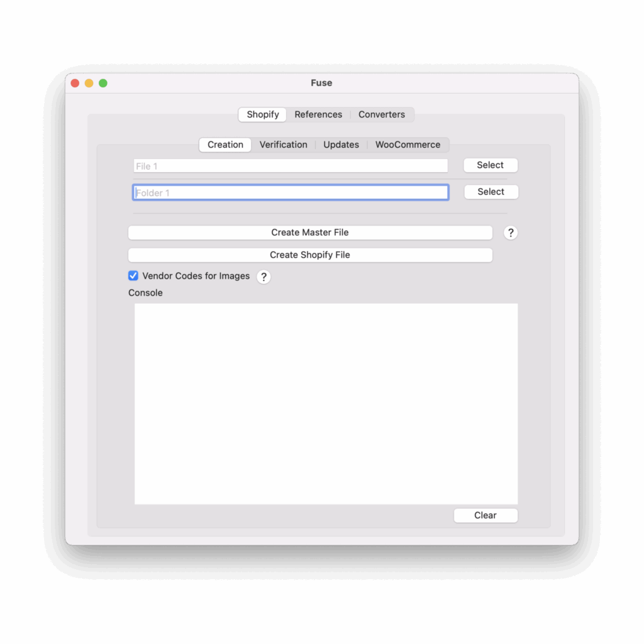Open help for Vendor Codes for Images
The height and width of the screenshot is (644, 644).
coord(264,277)
